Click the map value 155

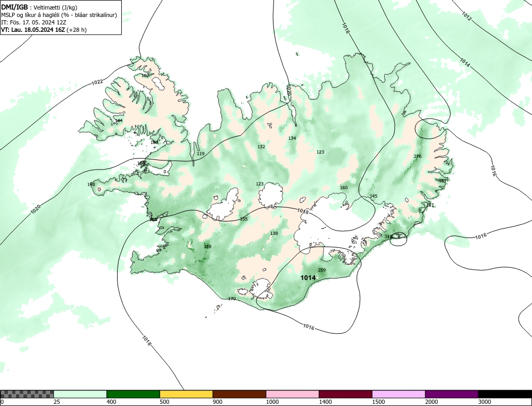coord(244,219)
